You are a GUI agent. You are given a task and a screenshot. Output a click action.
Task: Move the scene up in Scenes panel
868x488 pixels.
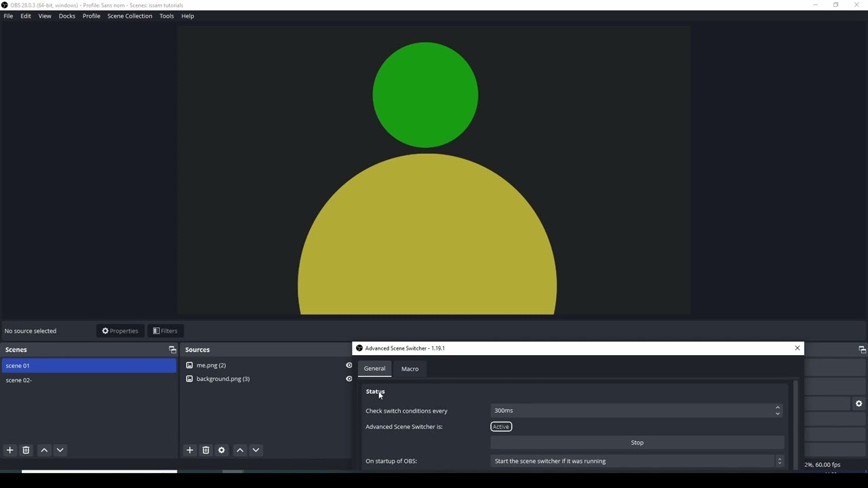coord(44,450)
